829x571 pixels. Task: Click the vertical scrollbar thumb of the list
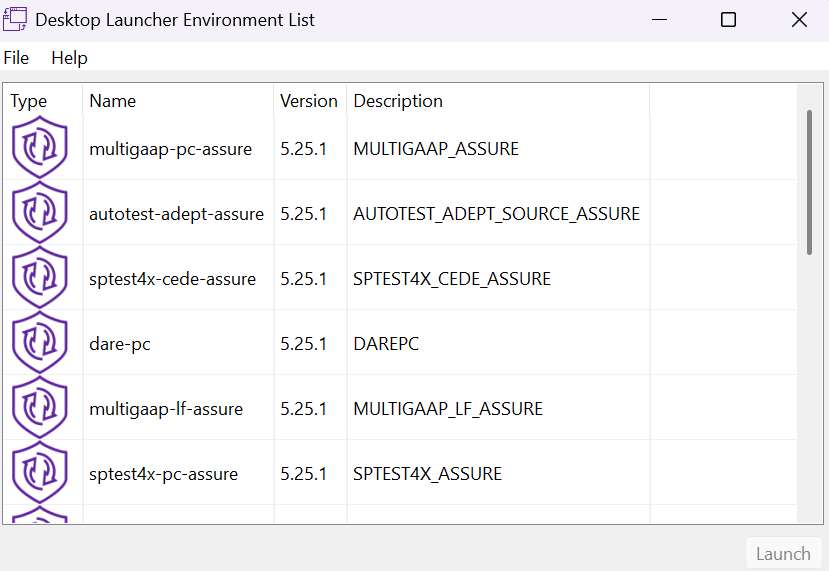coord(809,182)
